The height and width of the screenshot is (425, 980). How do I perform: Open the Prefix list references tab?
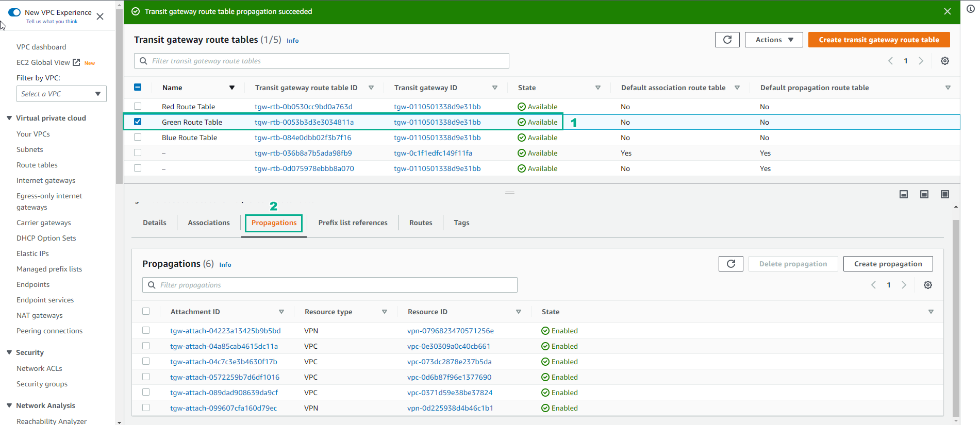point(353,223)
